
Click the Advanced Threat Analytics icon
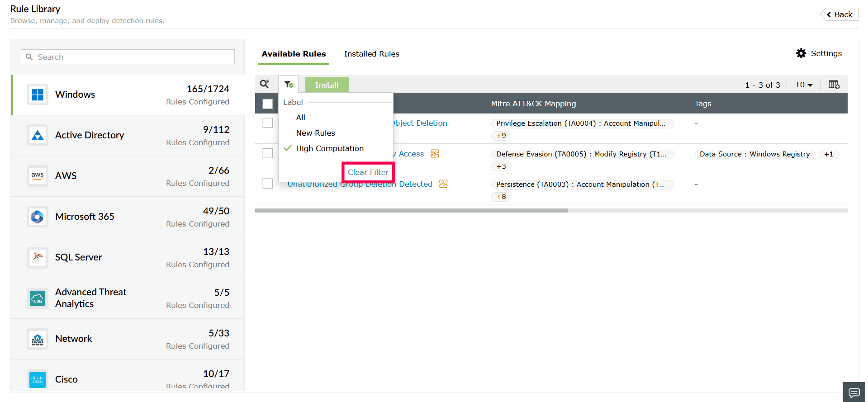point(38,298)
